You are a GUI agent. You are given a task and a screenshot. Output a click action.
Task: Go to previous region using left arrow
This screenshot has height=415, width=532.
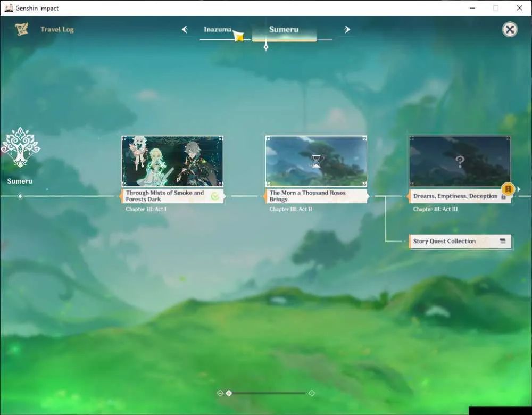coord(185,29)
